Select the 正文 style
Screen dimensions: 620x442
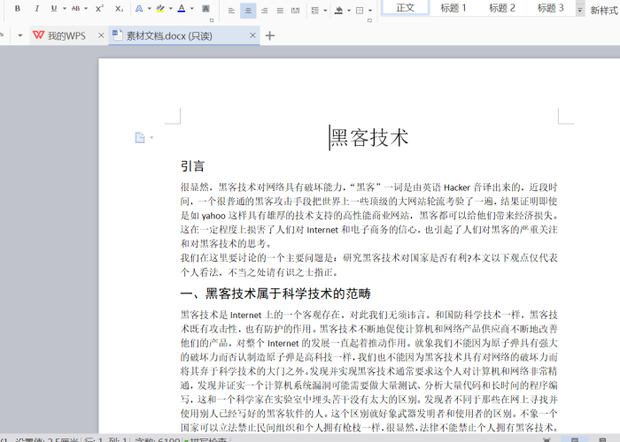coord(405,8)
